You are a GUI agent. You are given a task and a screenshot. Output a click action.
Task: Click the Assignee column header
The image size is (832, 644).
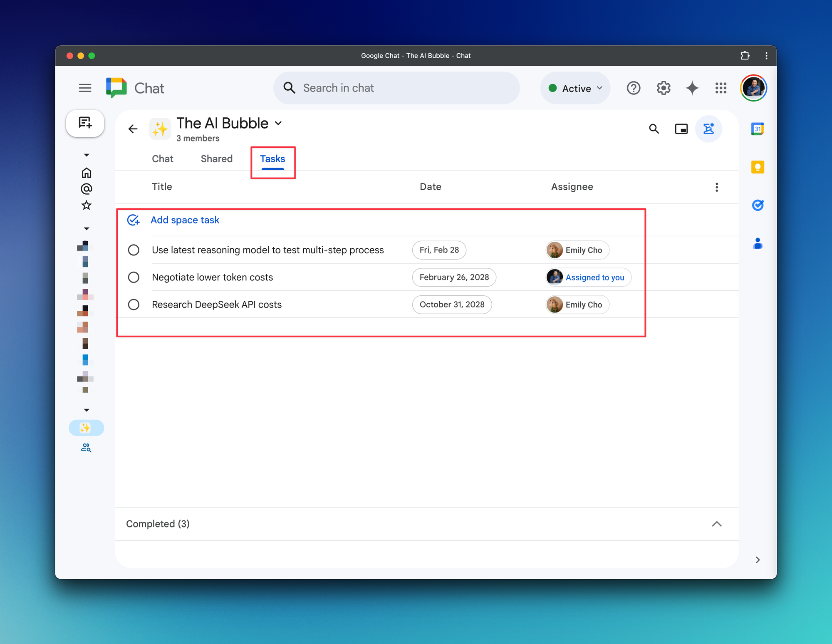(x=572, y=187)
